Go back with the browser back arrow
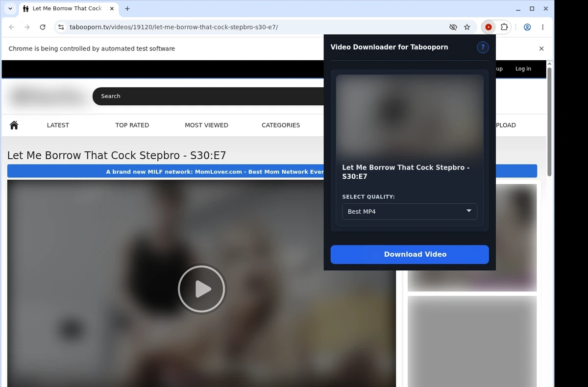Screen dimensions: 588x387 click(12, 27)
